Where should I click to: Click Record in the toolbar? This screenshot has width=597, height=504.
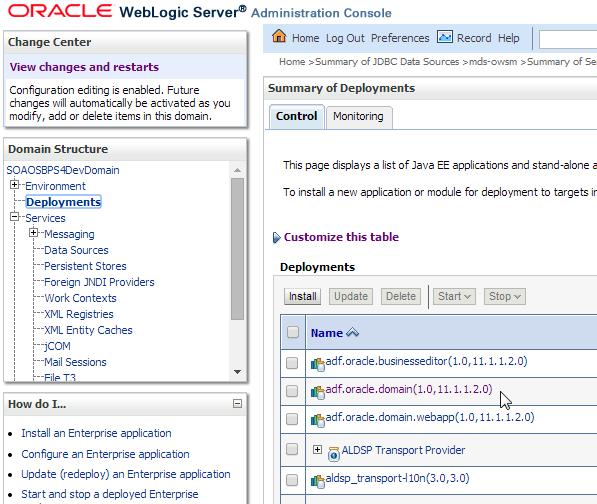click(x=474, y=38)
